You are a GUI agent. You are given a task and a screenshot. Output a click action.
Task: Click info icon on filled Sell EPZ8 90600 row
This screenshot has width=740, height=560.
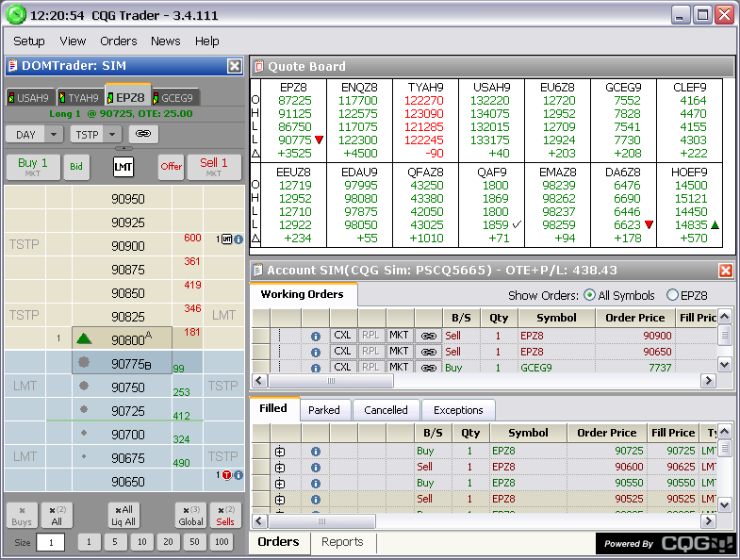[316, 468]
